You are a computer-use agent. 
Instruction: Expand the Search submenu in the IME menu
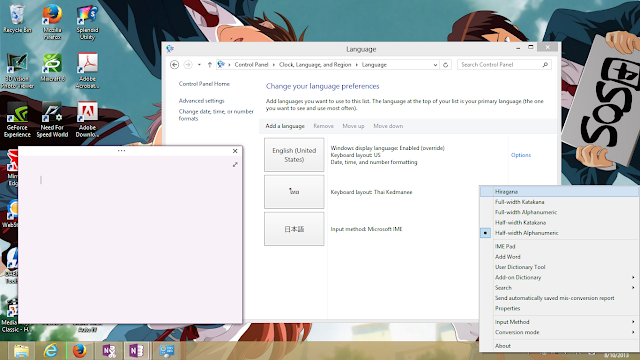point(633,288)
